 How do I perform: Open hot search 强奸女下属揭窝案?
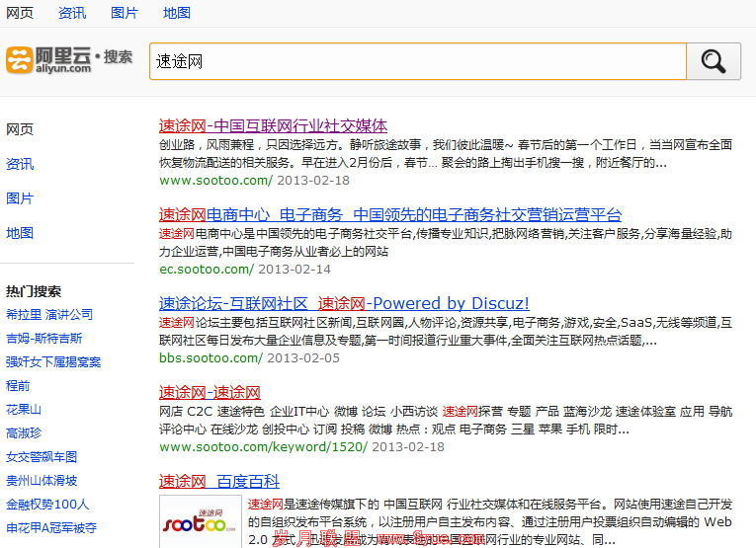tap(53, 362)
